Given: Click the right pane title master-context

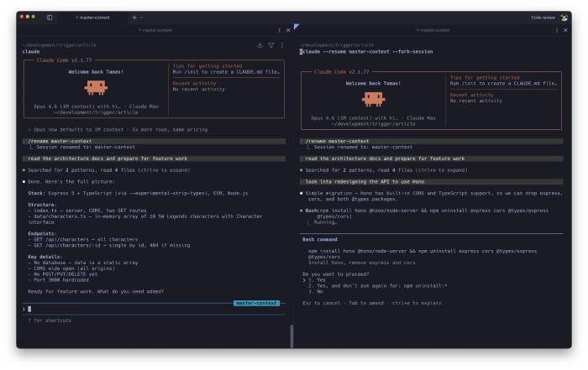Looking at the screenshot, I should pos(433,30).
